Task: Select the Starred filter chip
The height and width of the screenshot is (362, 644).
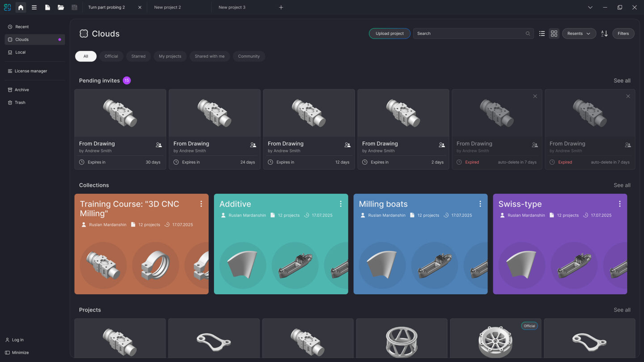Action: (x=138, y=56)
